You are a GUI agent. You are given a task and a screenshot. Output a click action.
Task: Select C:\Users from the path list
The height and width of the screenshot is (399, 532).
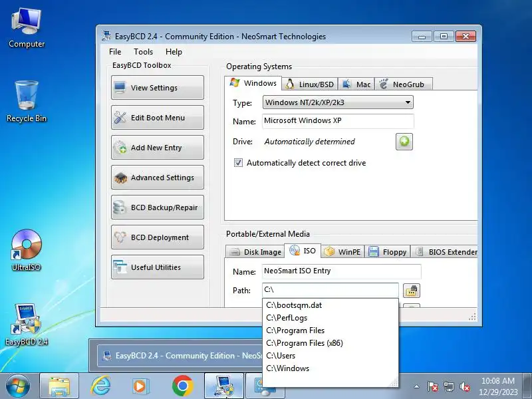point(331,356)
